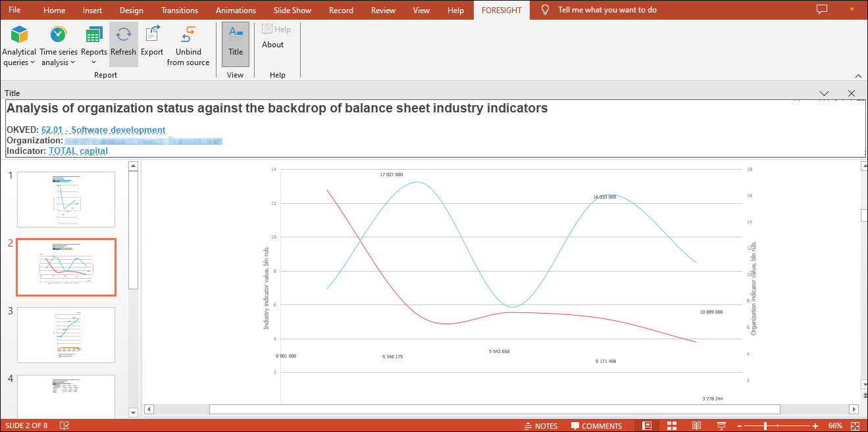This screenshot has height=432, width=868.
Task: Switch to the Transitions ribbon tab
Action: [x=179, y=11]
